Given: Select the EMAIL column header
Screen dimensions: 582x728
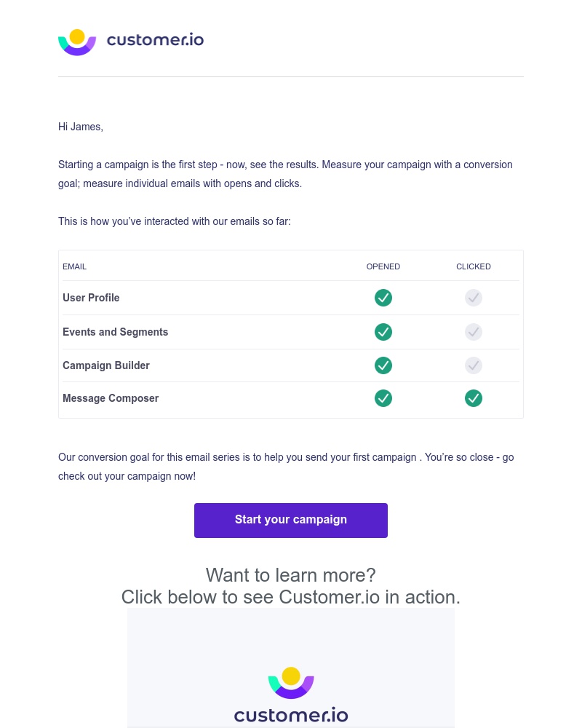Looking at the screenshot, I should pos(74,266).
